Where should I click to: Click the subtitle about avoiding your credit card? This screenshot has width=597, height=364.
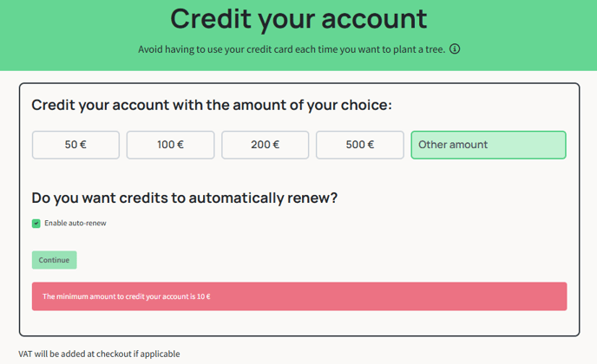292,49
